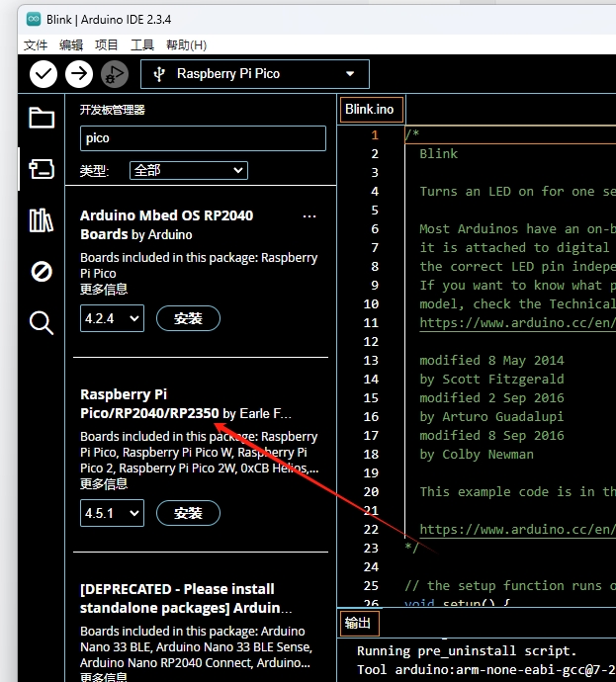Click the Arduino Mbed OS RP2040 Boards title
616x682 pixels.
[167, 225]
